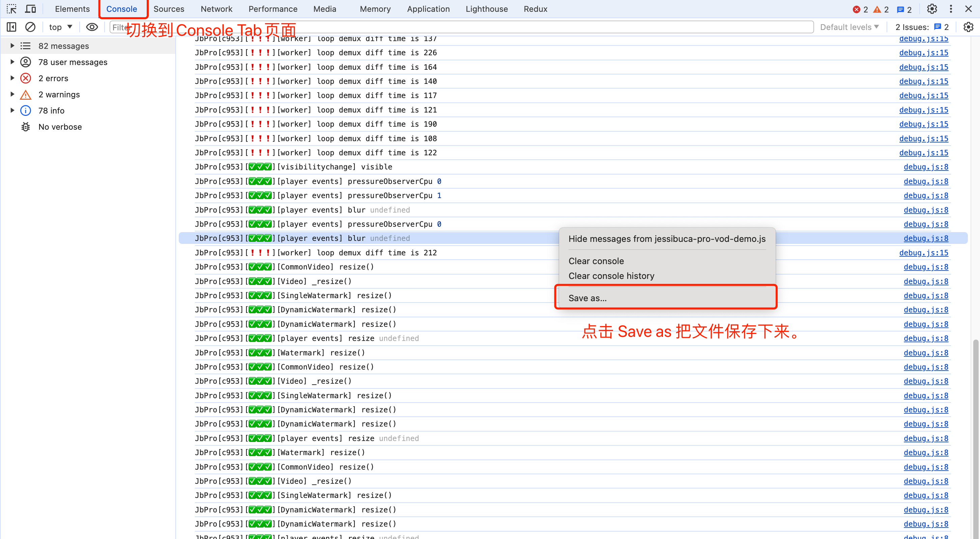Screen dimensions: 980x539
Task: Select Clear console history menu entry
Action: click(x=611, y=276)
